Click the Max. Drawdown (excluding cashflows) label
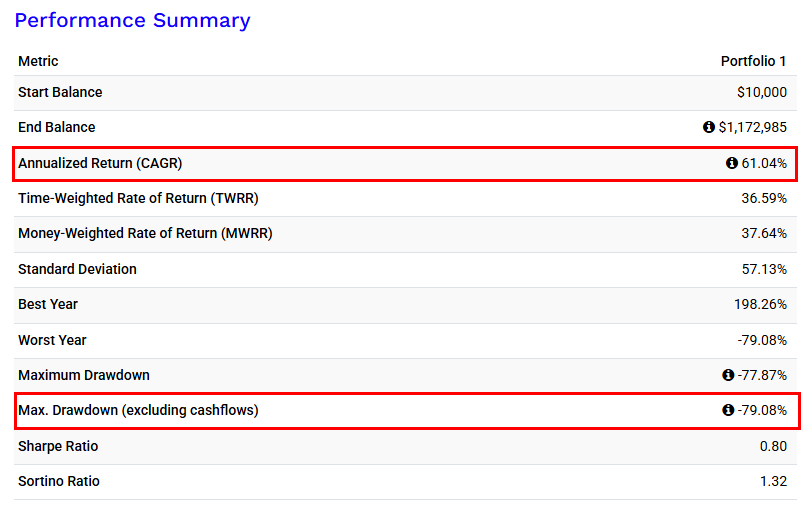The width and height of the screenshot is (808, 508). click(x=138, y=410)
